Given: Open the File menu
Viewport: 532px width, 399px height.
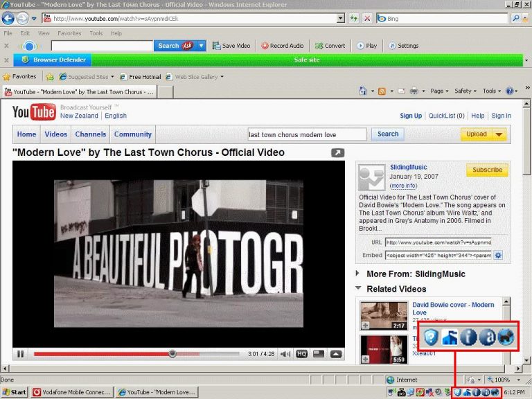Looking at the screenshot, I should coord(8,33).
